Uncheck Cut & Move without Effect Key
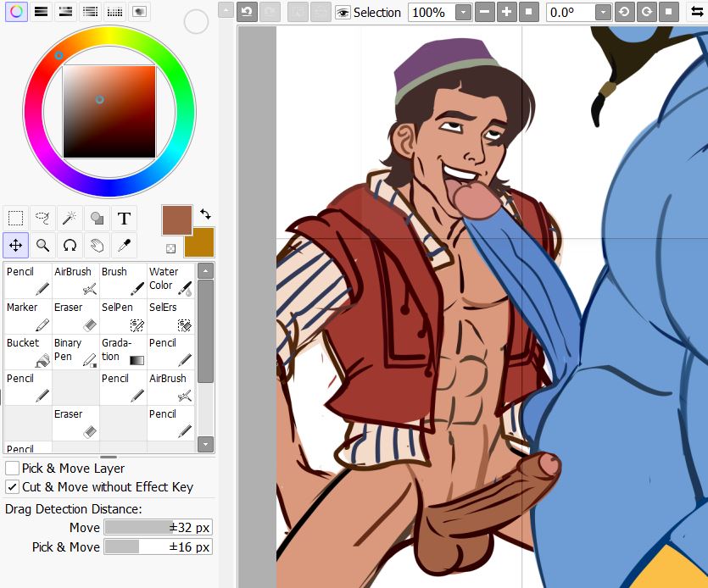Viewport: 708px width, 588px height. (13, 487)
